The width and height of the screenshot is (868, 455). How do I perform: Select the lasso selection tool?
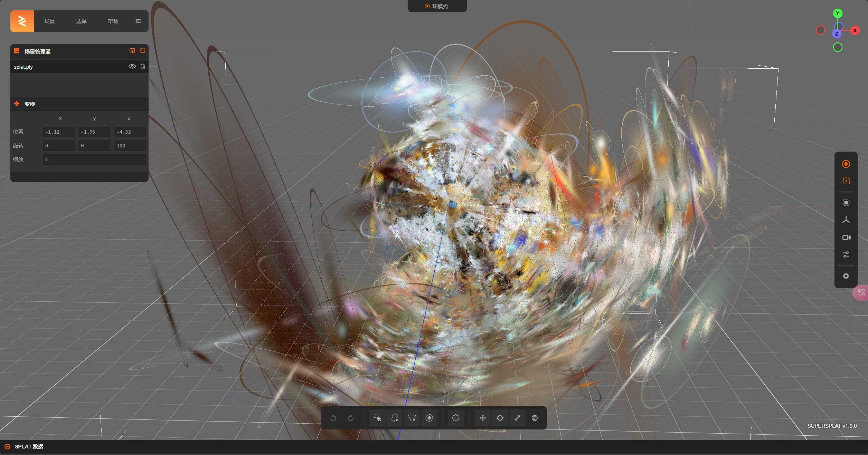[395, 418]
